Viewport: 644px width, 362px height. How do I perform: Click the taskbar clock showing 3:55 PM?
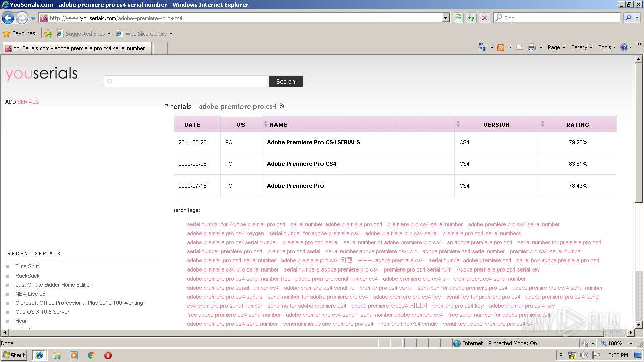coord(618,355)
